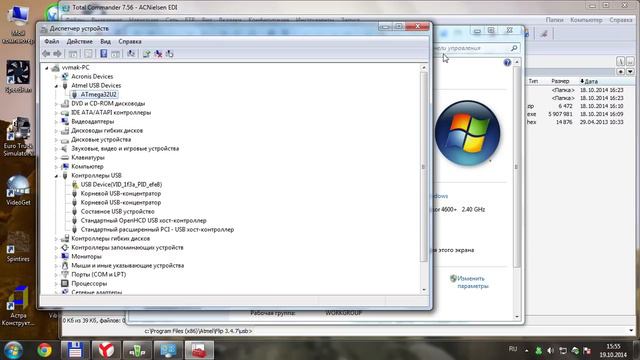Click the System window help icon
This screenshot has width=640, height=360.
coord(507,62)
